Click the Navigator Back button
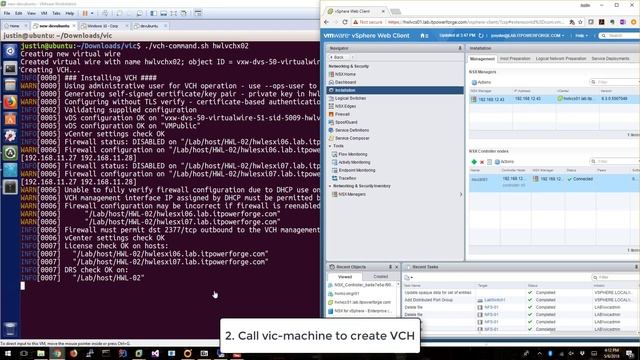 pos(337,58)
